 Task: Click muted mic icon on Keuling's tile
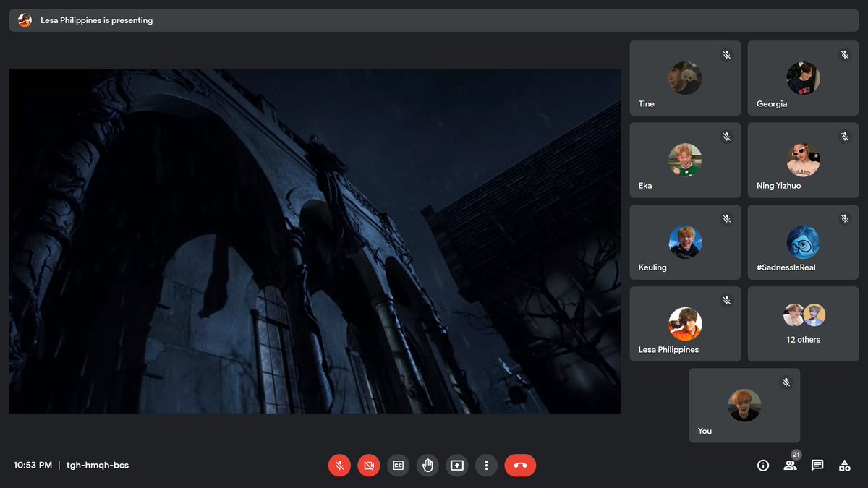(726, 218)
